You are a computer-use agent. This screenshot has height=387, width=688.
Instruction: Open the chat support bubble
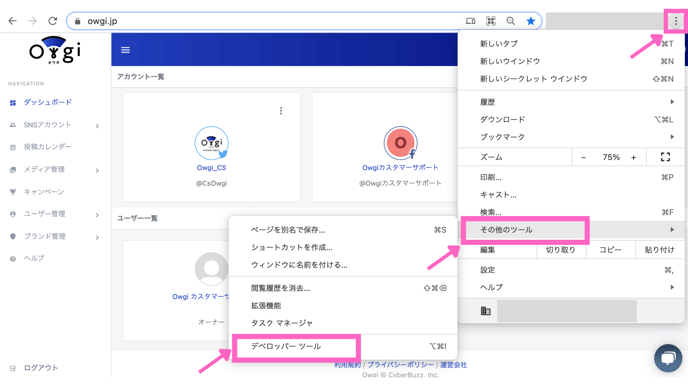pos(668,358)
